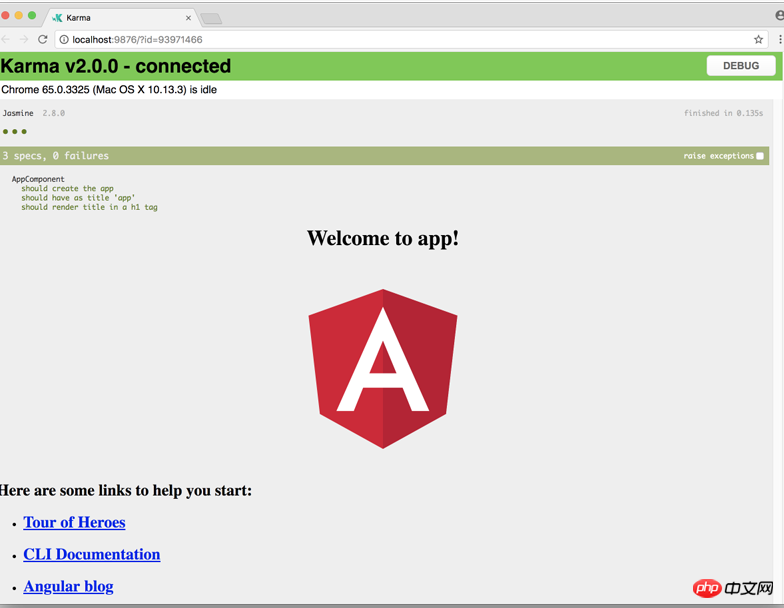Click the Jasmine version 2.8.0 text
Screen dimensions: 784x608
click(x=54, y=113)
